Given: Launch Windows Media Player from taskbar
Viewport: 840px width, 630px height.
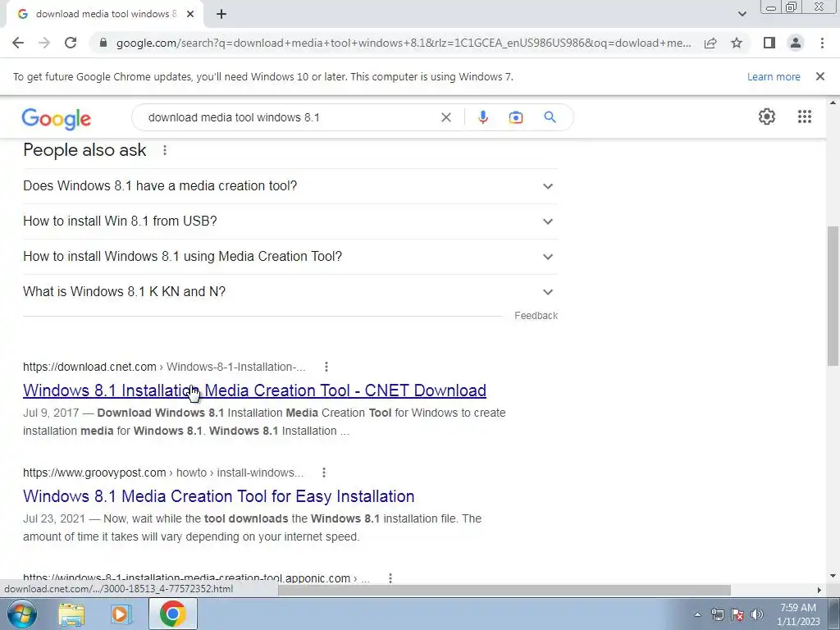Looking at the screenshot, I should click(121, 614).
